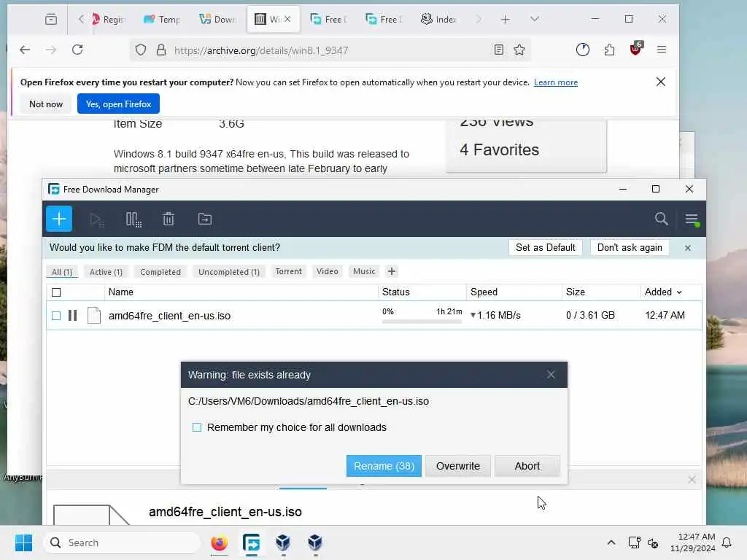Open a new Firefox tab
Viewport: 747px width, 560px height.
[505, 19]
